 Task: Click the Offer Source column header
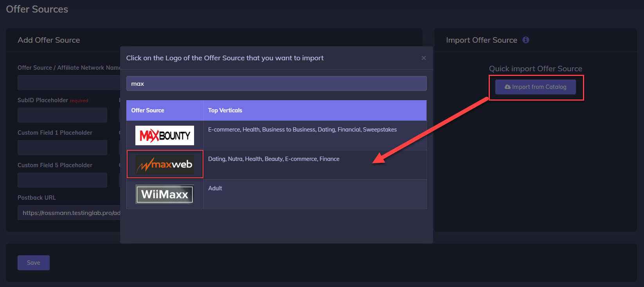click(165, 110)
